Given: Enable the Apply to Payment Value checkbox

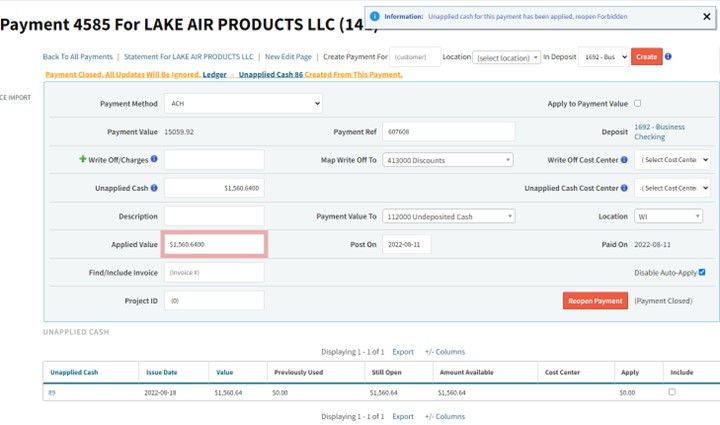Looking at the screenshot, I should click(x=638, y=103).
